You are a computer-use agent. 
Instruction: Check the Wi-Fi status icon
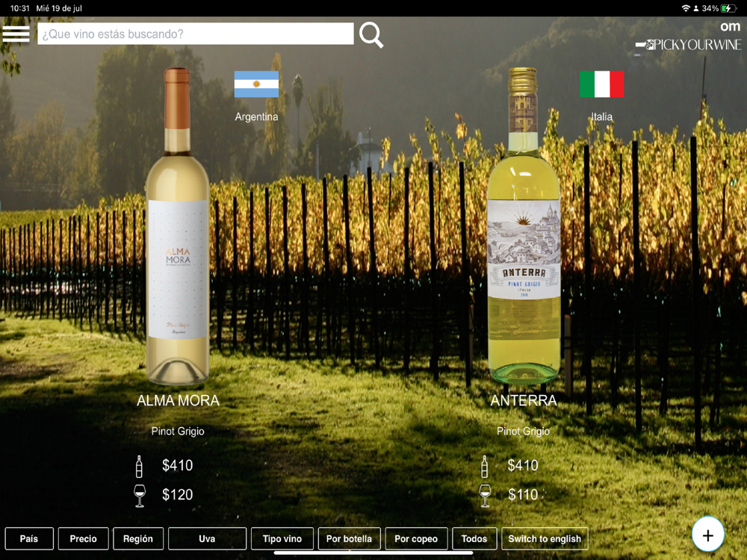tap(686, 8)
